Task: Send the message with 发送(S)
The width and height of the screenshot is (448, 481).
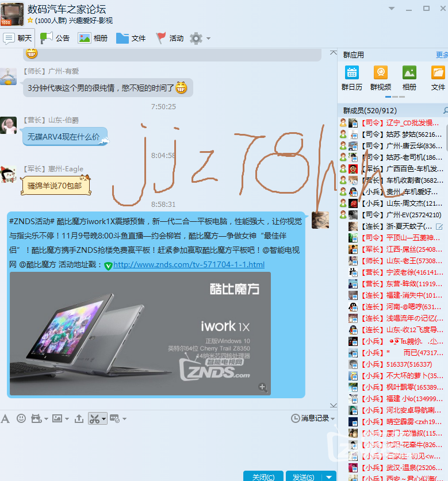Action: [x=304, y=476]
